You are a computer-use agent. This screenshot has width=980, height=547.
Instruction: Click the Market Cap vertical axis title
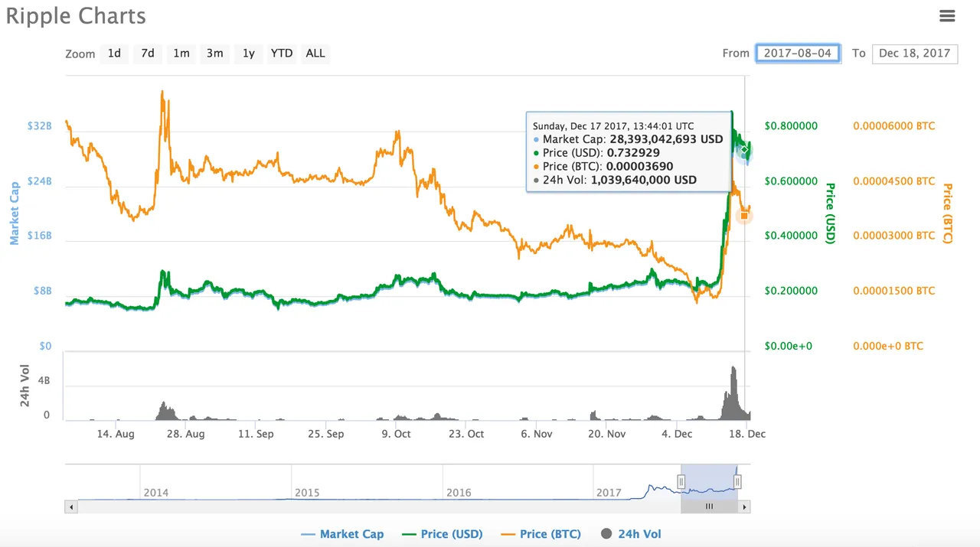[x=15, y=213]
